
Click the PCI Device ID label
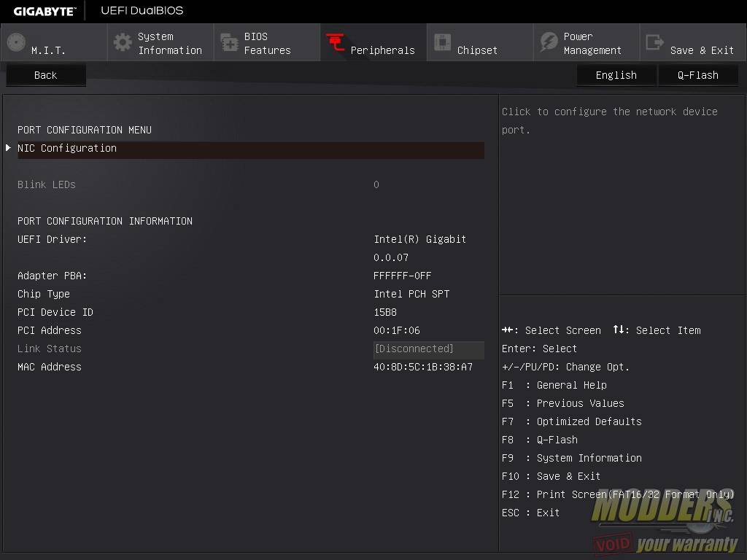tap(55, 312)
